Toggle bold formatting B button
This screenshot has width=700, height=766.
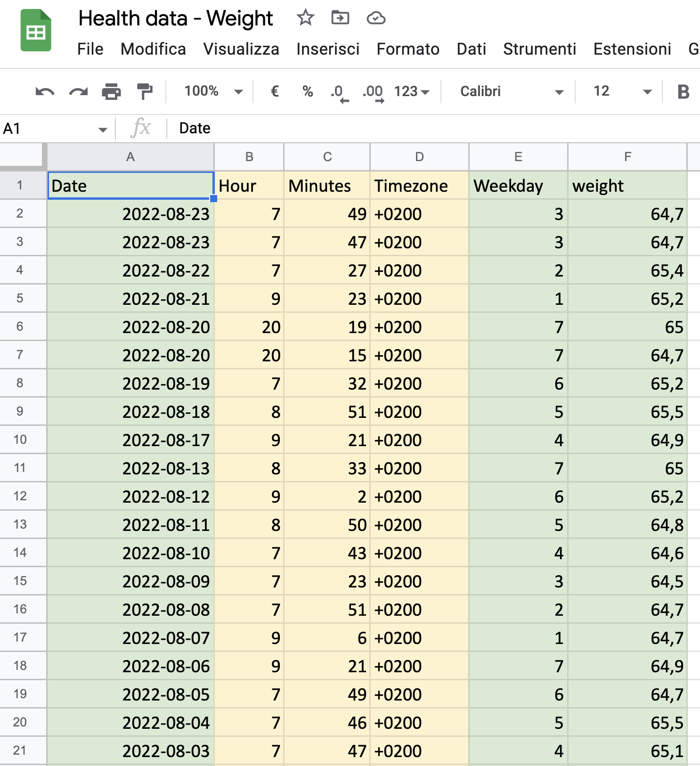tap(683, 91)
